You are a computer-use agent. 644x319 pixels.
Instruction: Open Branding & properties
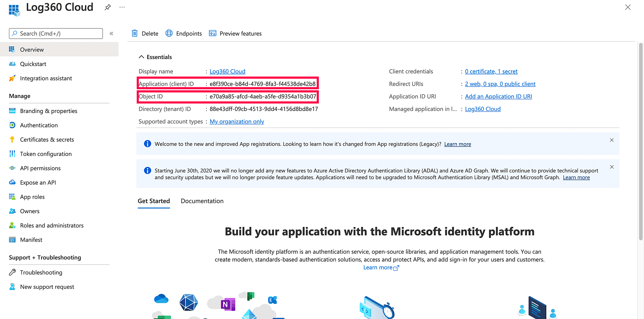[49, 111]
